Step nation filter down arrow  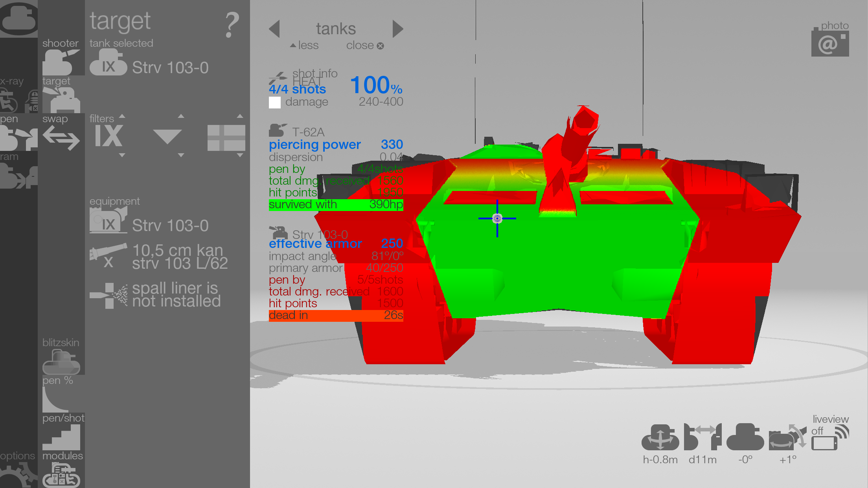240,155
